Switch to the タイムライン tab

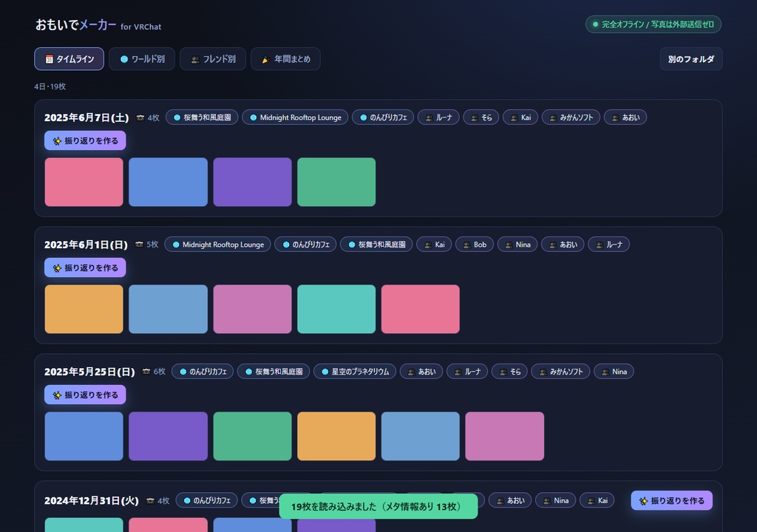click(x=69, y=59)
